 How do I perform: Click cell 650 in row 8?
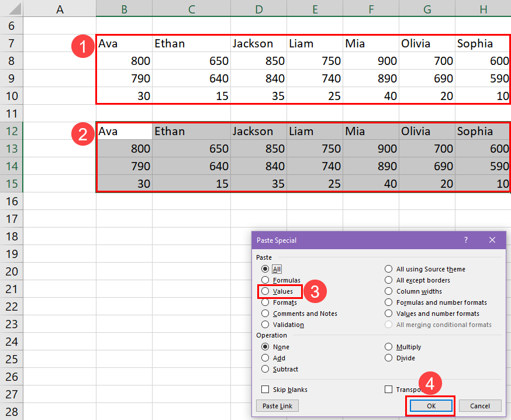[x=191, y=61]
